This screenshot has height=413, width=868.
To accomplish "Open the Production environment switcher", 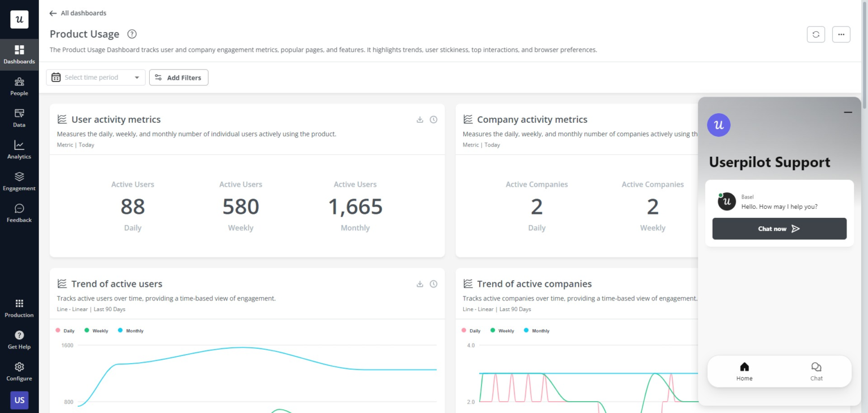I will tap(19, 308).
